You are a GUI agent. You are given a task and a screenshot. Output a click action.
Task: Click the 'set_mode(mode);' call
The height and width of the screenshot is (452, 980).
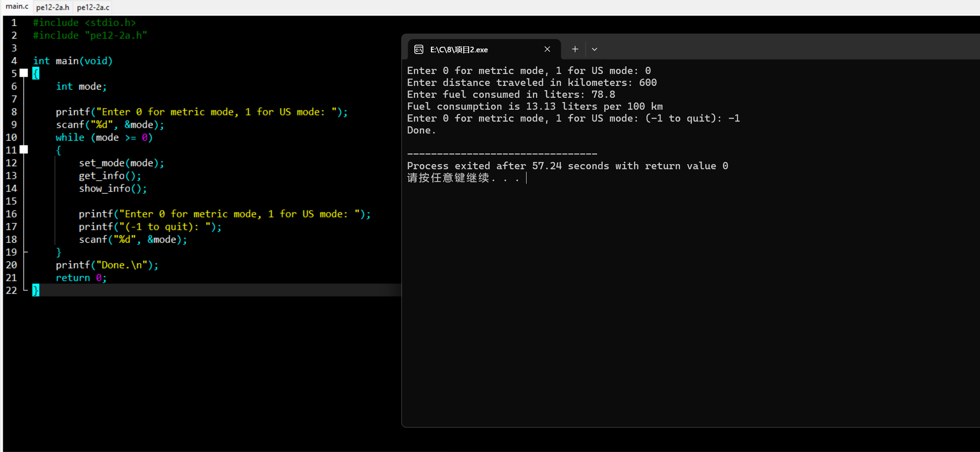(x=122, y=163)
